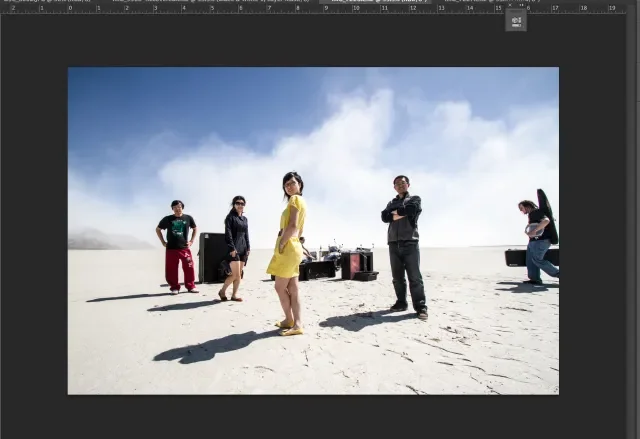
Task: Expand the floating panel with double arrows
Action: [522, 5]
